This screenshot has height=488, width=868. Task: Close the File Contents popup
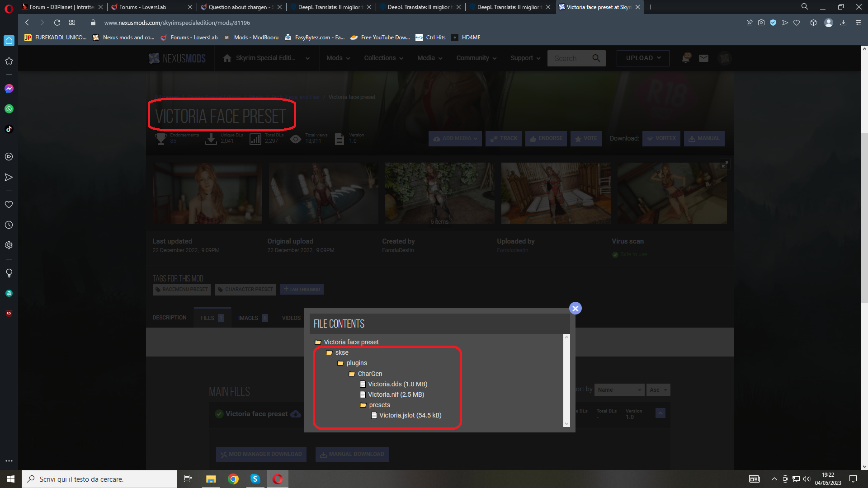click(575, 308)
